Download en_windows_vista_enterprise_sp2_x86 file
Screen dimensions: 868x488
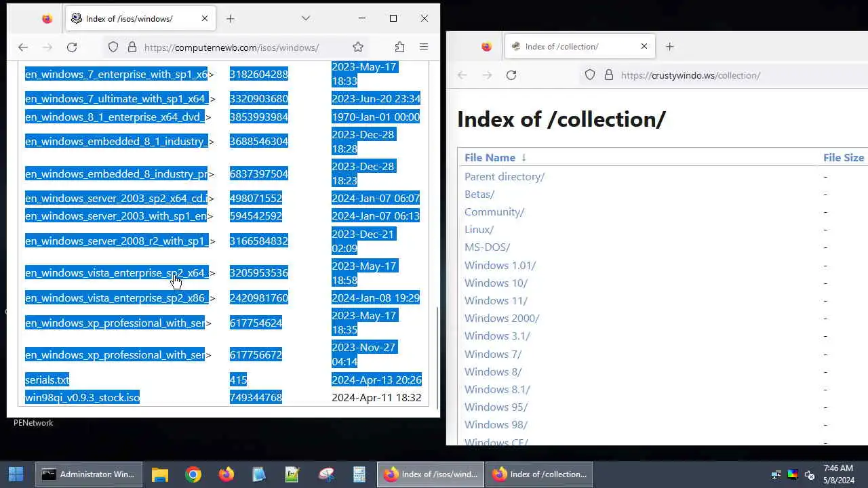(x=117, y=298)
